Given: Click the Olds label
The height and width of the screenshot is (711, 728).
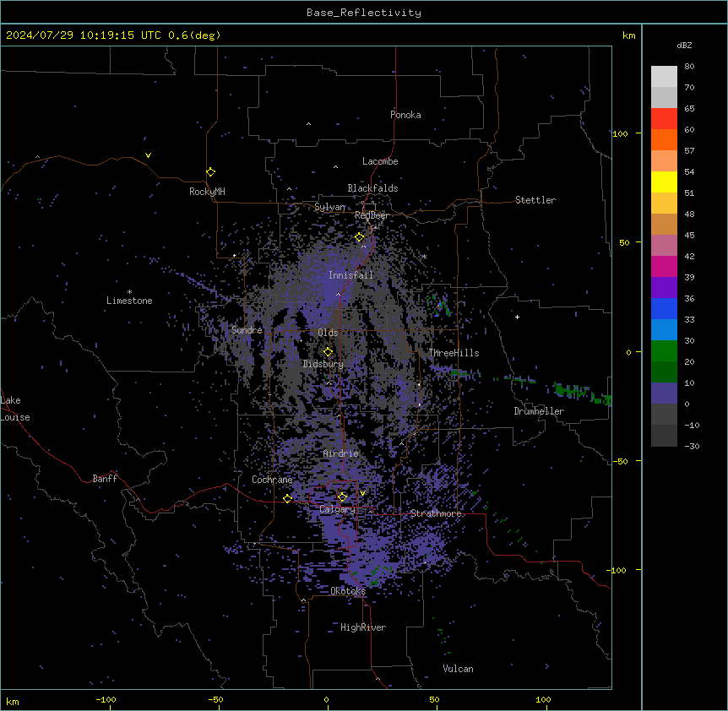Looking at the screenshot, I should pos(328,333).
